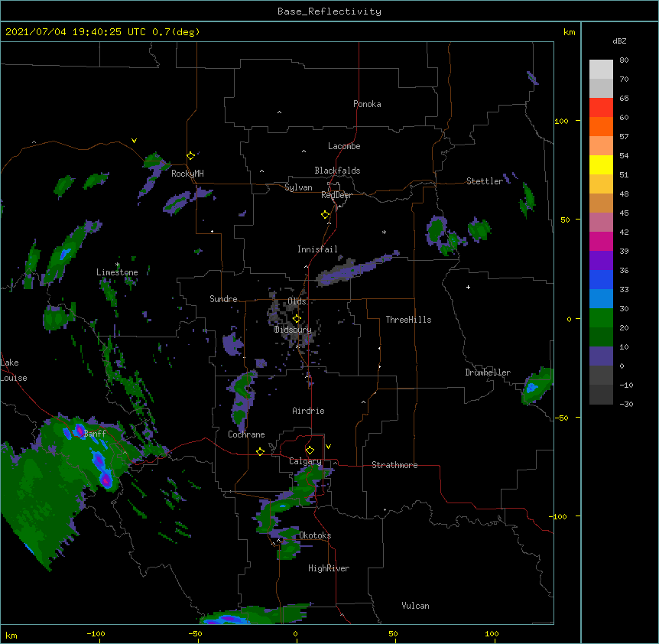Click the 2021/07/04 19:40:25 UTC timestamp
Viewport: 659px width, 644px height.
[x=75, y=32]
